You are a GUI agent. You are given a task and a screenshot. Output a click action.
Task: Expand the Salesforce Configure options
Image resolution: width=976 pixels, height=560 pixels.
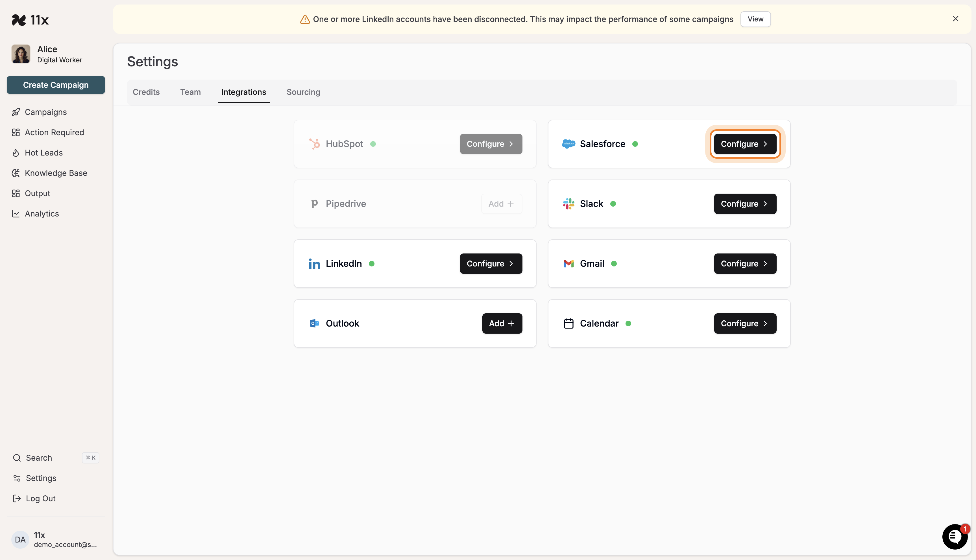pos(744,144)
